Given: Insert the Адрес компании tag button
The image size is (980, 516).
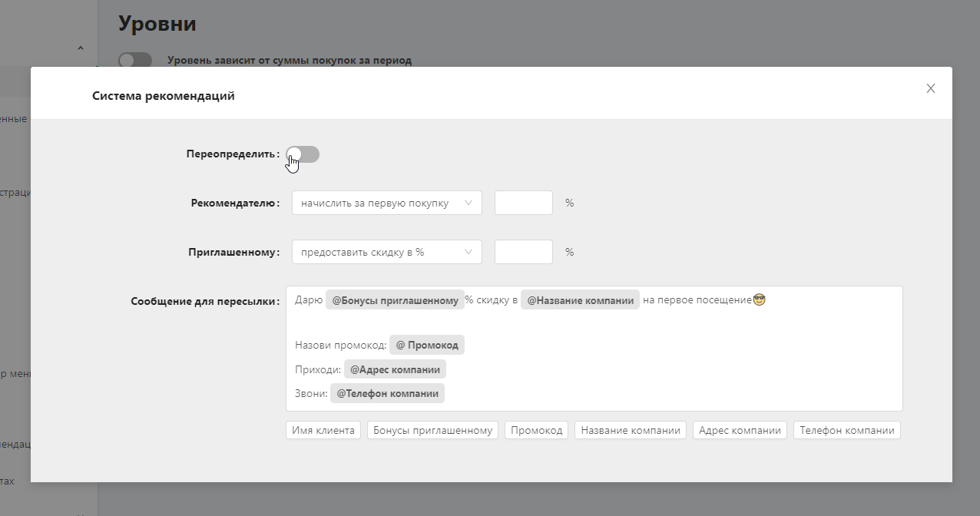Looking at the screenshot, I should 740,430.
